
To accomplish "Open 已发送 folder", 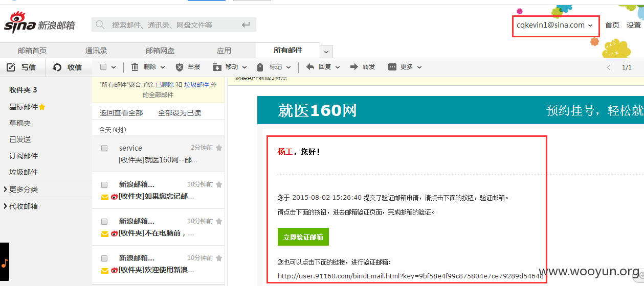I will tap(20, 139).
